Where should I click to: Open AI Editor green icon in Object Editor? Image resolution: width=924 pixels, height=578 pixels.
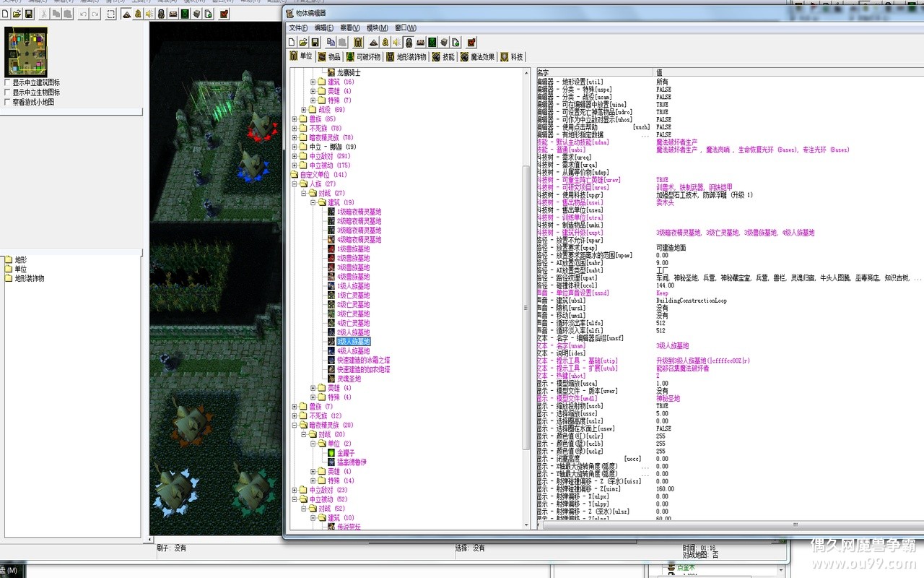(x=432, y=42)
